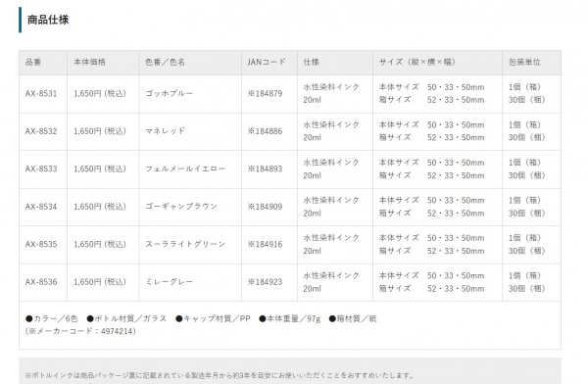The width and height of the screenshot is (588, 384).
Task: Click the 1,650円 price in AX-8531 row
Action: [100, 93]
